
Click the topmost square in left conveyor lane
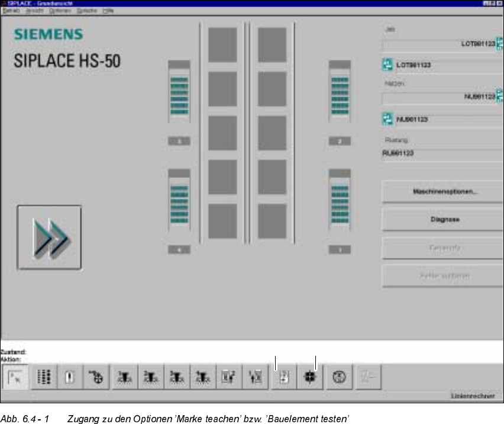tap(222, 45)
